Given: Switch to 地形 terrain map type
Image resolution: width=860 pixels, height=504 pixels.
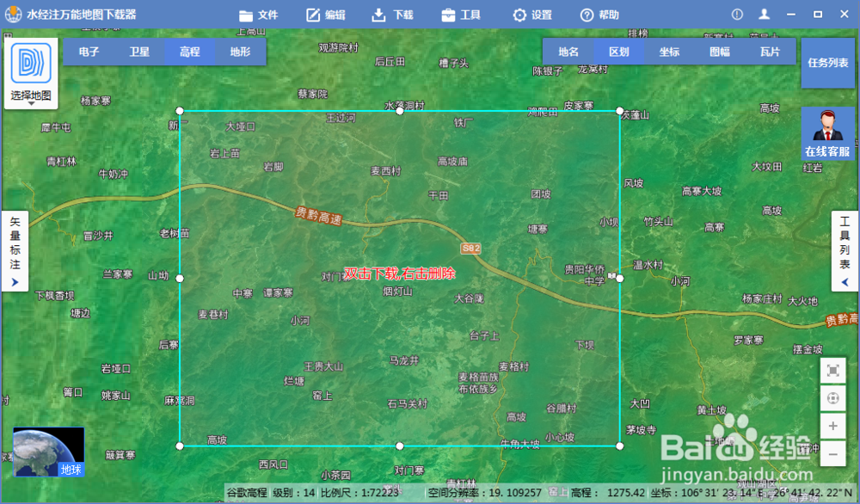Looking at the screenshot, I should point(240,52).
